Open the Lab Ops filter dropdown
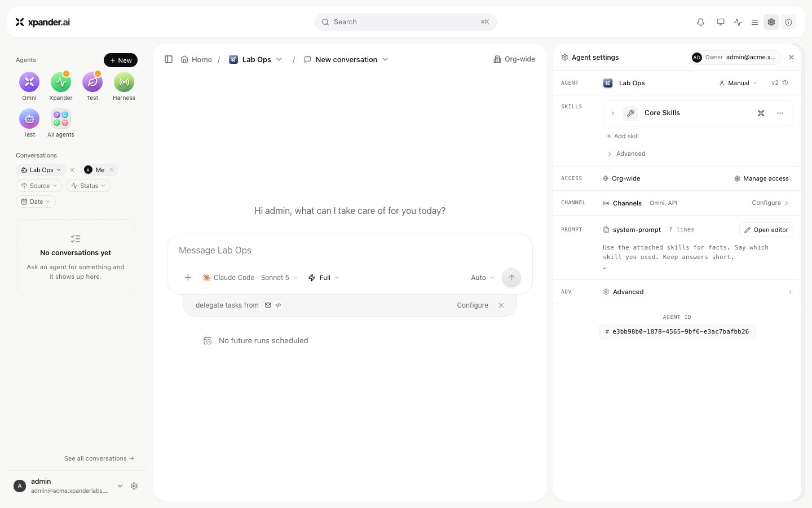 [41, 170]
